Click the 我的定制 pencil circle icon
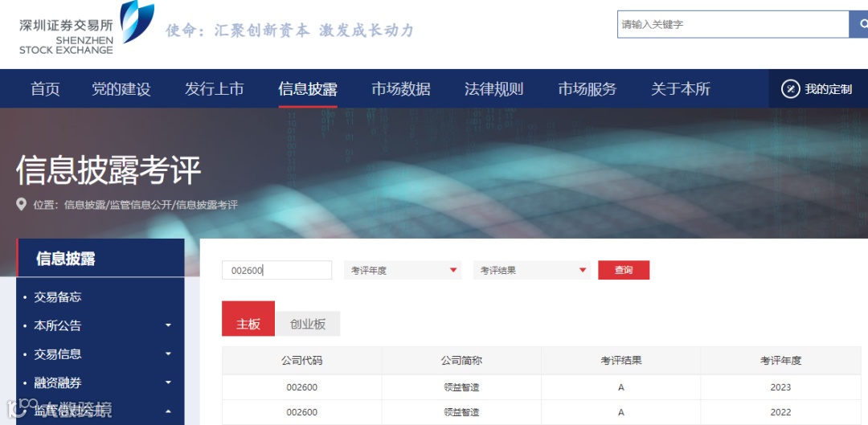The height and width of the screenshot is (425, 868). pyautogui.click(x=790, y=88)
